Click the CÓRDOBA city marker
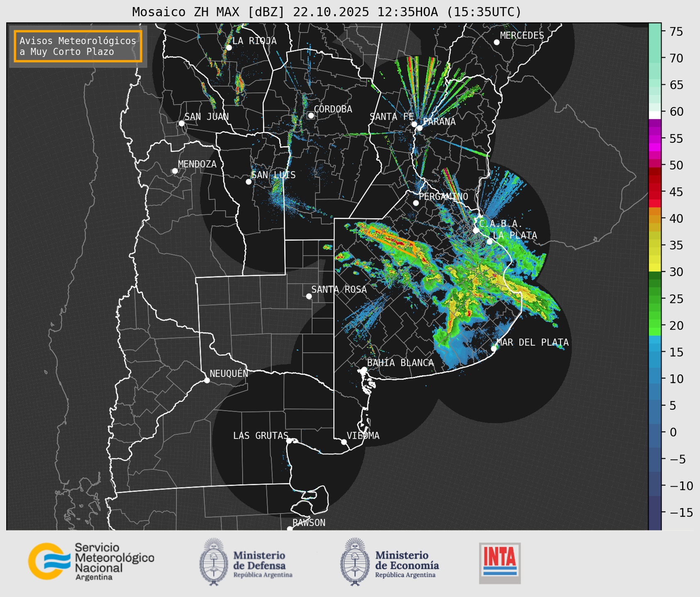The height and width of the screenshot is (597, 700). 311,115
